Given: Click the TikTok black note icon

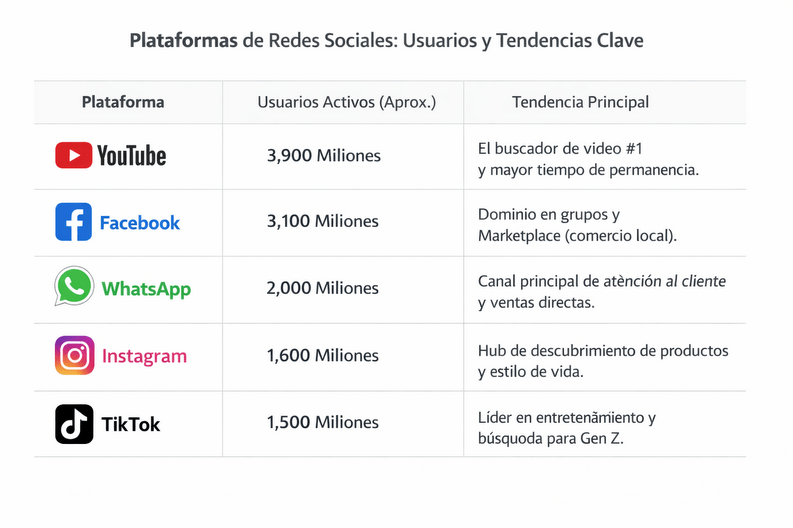Looking at the screenshot, I should point(74,423).
